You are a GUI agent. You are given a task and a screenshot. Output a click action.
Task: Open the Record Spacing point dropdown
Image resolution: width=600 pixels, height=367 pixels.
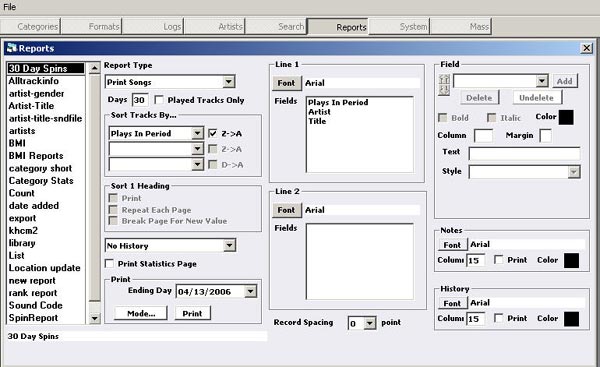[x=369, y=323]
